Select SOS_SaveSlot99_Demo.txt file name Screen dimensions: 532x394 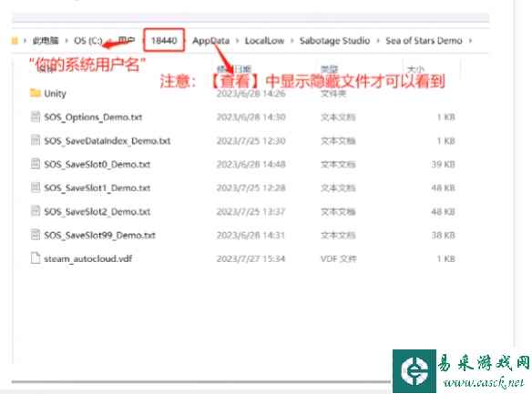(100, 235)
